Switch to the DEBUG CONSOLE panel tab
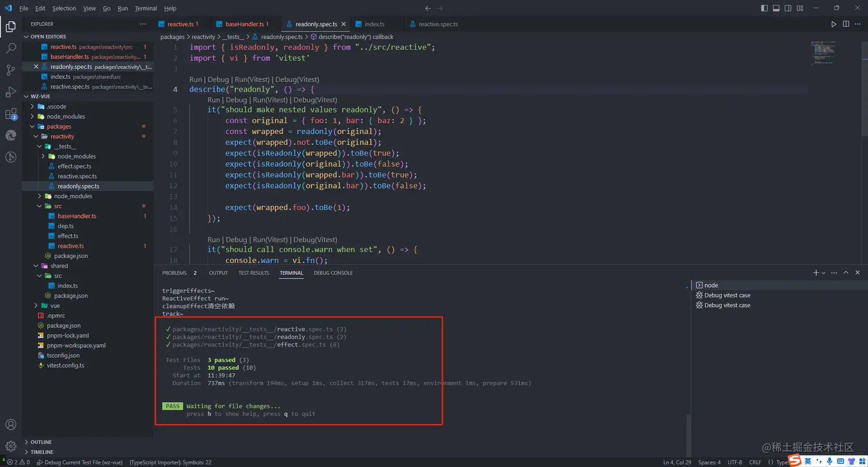Image resolution: width=868 pixels, height=467 pixels. click(x=333, y=273)
